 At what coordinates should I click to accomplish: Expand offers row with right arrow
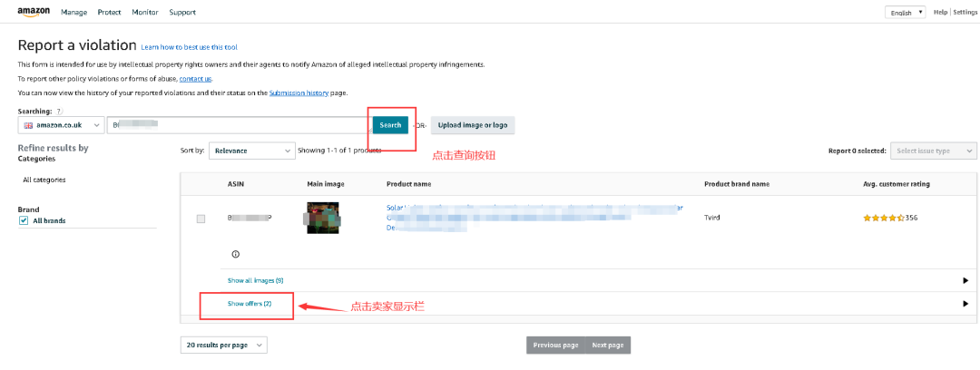pos(965,304)
